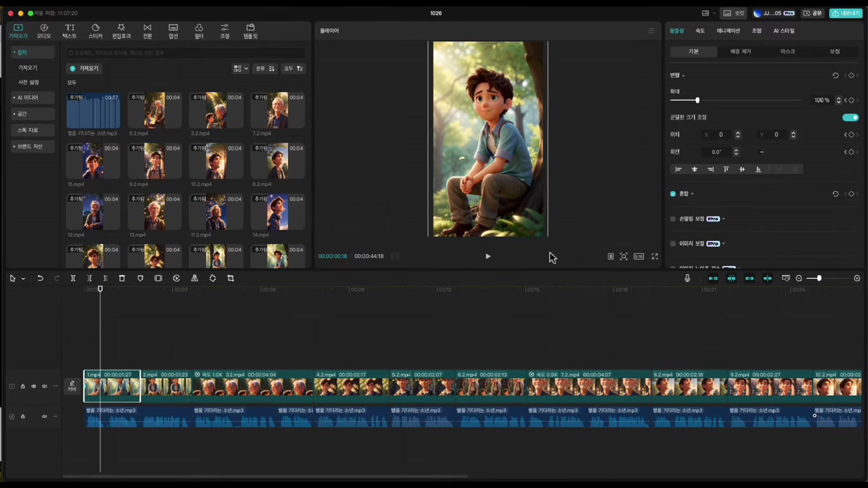Select the 배경 제거 sub-tab
The width and height of the screenshot is (868, 488).
pos(741,52)
